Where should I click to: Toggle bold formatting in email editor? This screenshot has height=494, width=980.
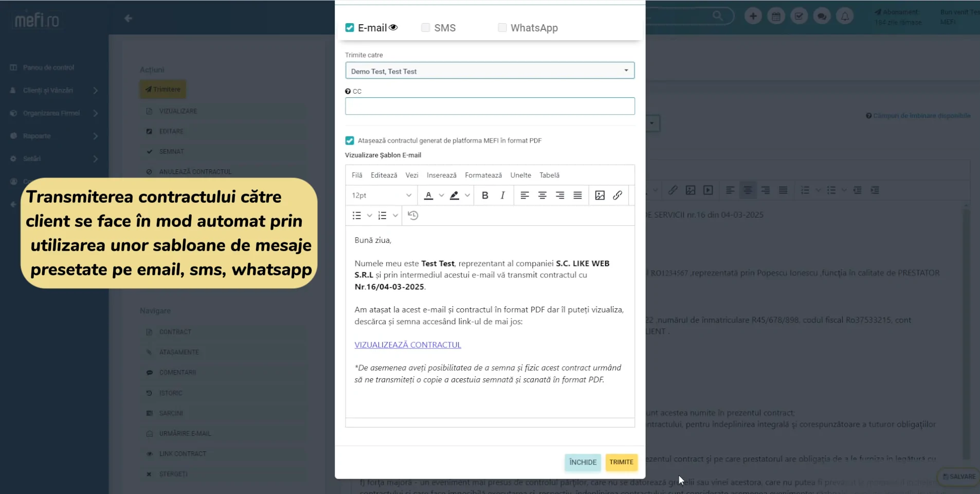pyautogui.click(x=485, y=195)
